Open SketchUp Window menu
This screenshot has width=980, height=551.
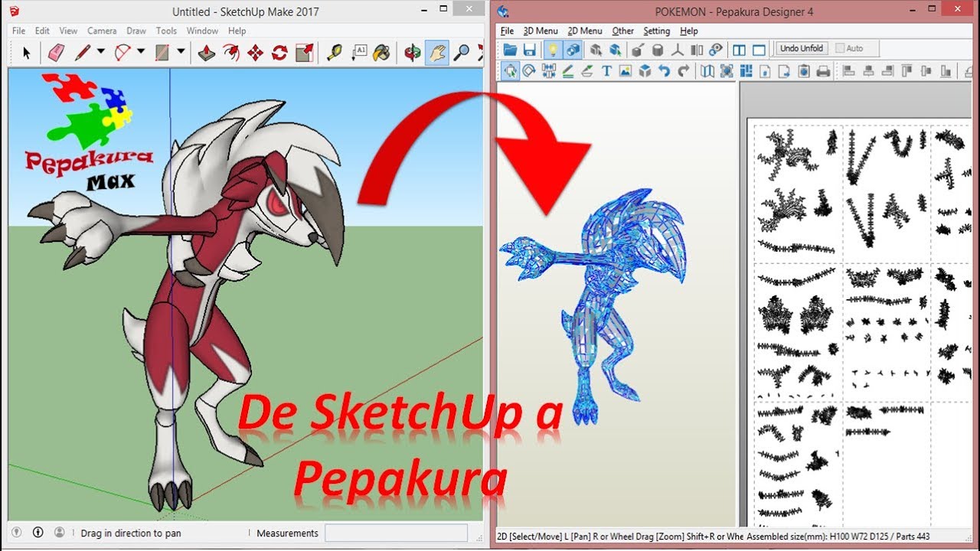(202, 31)
